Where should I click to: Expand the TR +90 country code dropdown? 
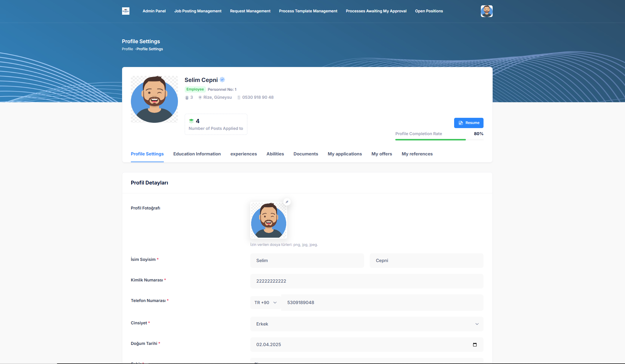pos(265,303)
